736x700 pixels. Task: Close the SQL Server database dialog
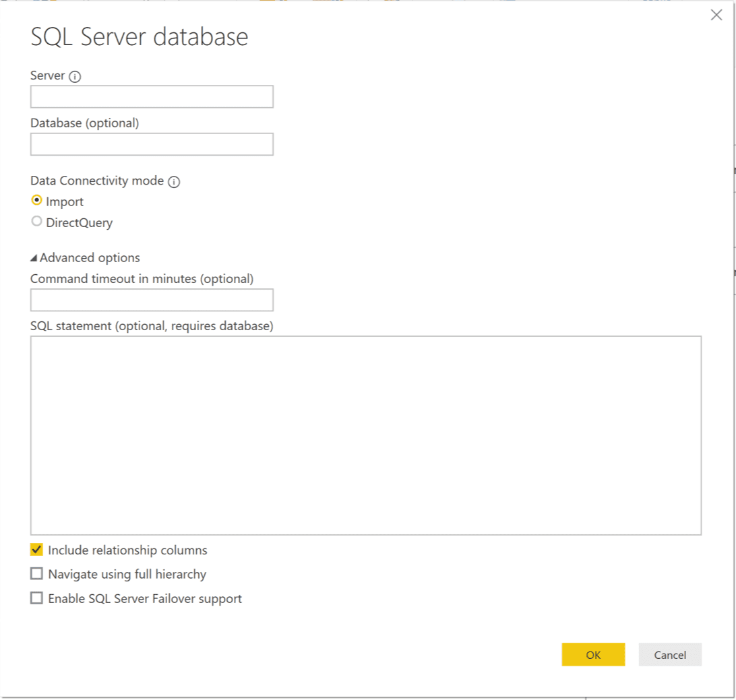point(716,15)
